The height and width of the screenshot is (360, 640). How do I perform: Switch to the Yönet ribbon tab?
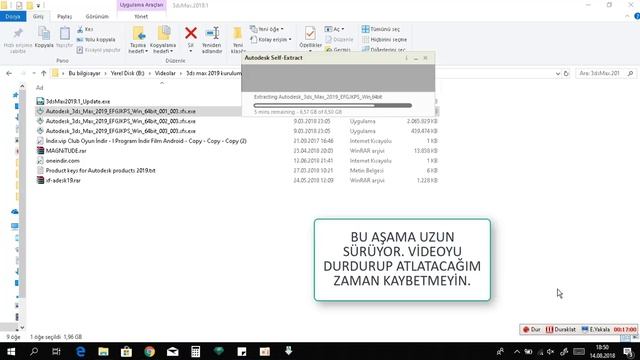141,16
